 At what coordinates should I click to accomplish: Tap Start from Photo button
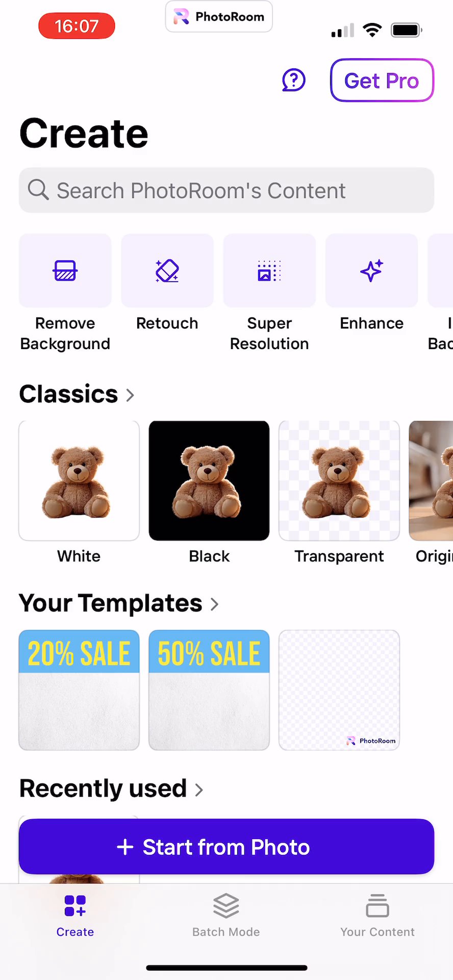[x=226, y=847]
